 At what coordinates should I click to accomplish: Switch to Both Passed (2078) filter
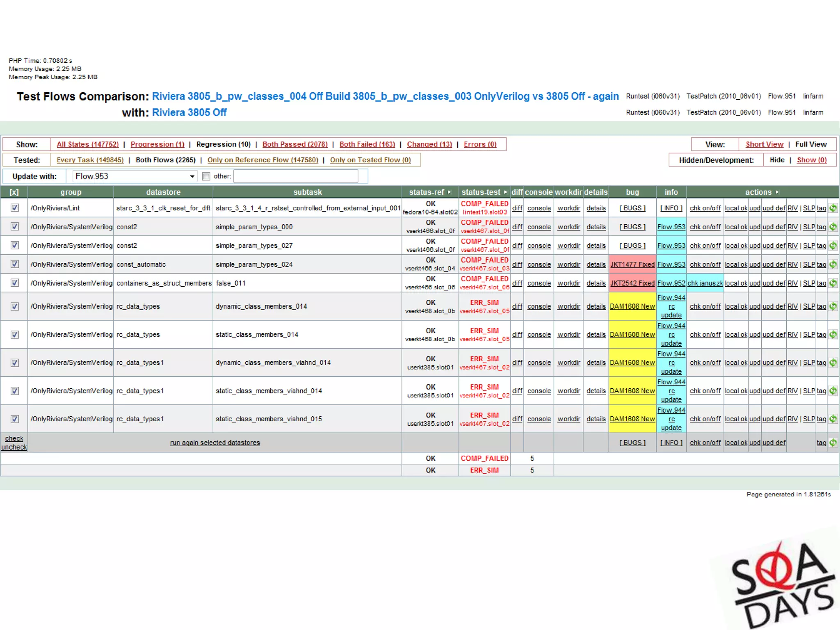(x=295, y=144)
